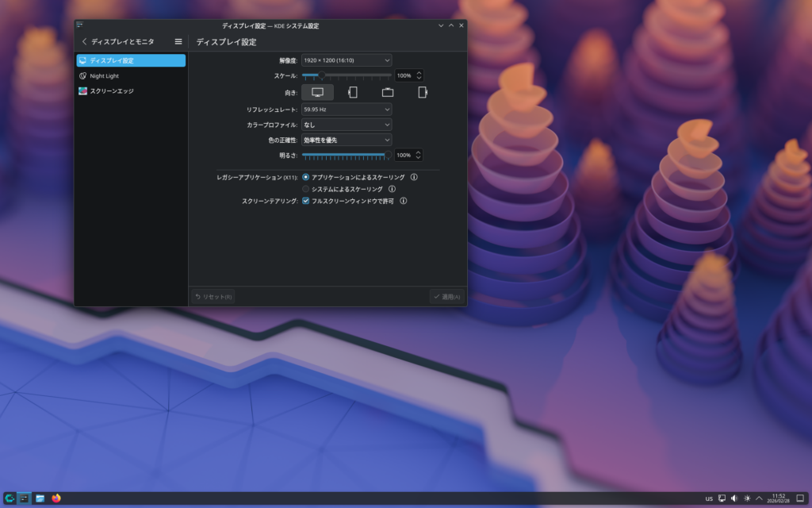This screenshot has width=812, height=508.
Task: Go back from ディスプレイとモニタ
Action: click(x=85, y=41)
